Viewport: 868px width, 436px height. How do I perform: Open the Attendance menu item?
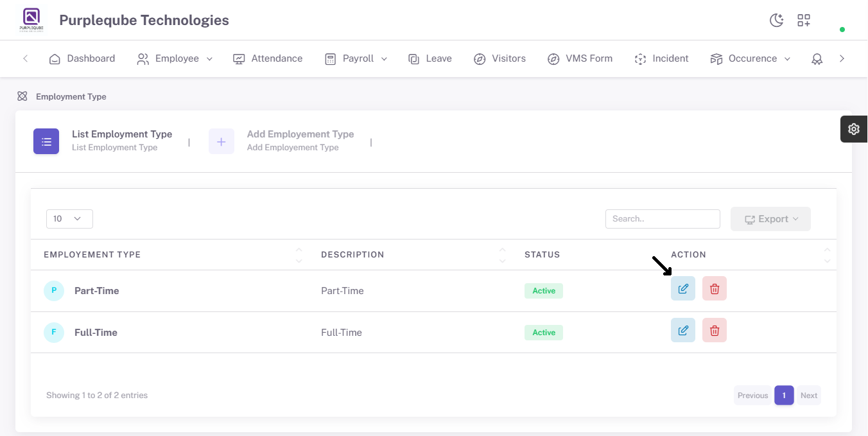pyautogui.click(x=268, y=58)
